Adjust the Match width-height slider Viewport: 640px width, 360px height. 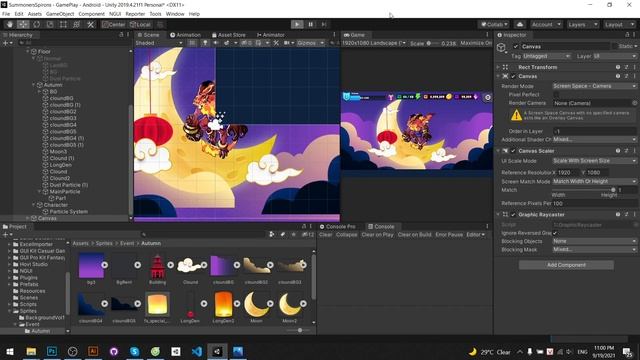584,190
